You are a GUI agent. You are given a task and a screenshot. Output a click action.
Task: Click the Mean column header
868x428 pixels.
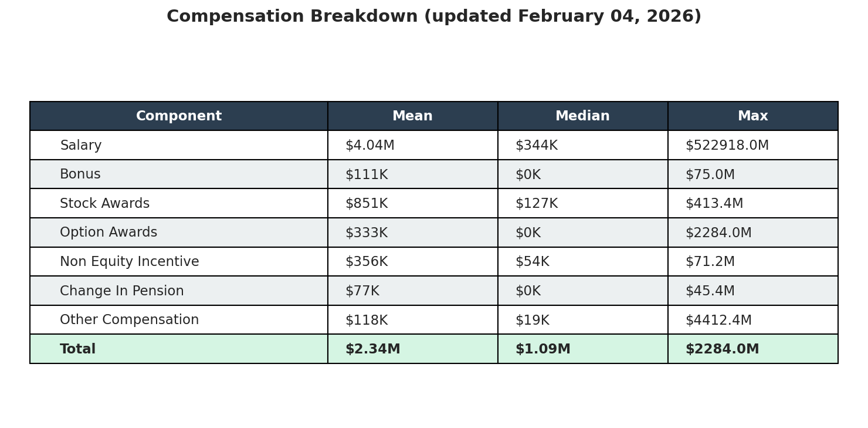[412, 116]
